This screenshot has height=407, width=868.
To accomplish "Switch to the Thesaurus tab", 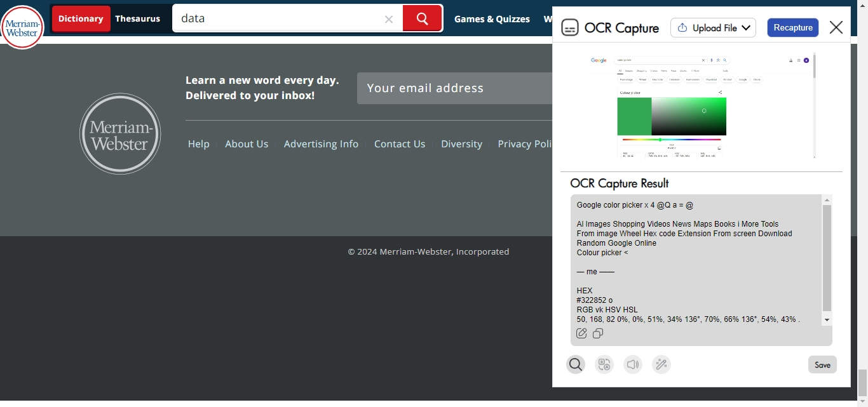I will pos(138,18).
